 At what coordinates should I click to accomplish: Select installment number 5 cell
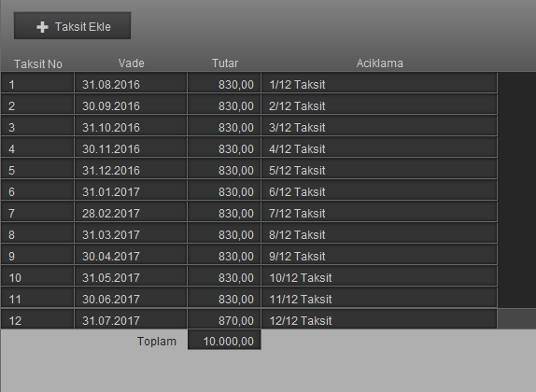[x=37, y=169]
